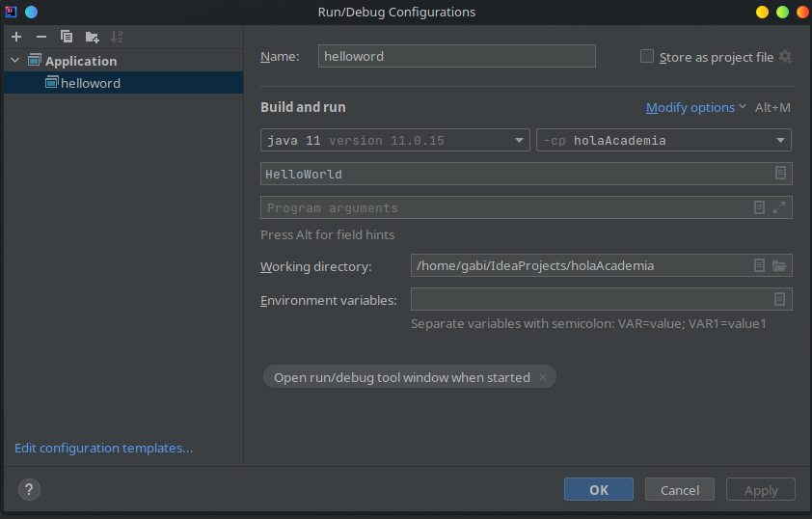812x519 pixels.
Task: Open the gear icon next to Store as project file
Action: 786,57
